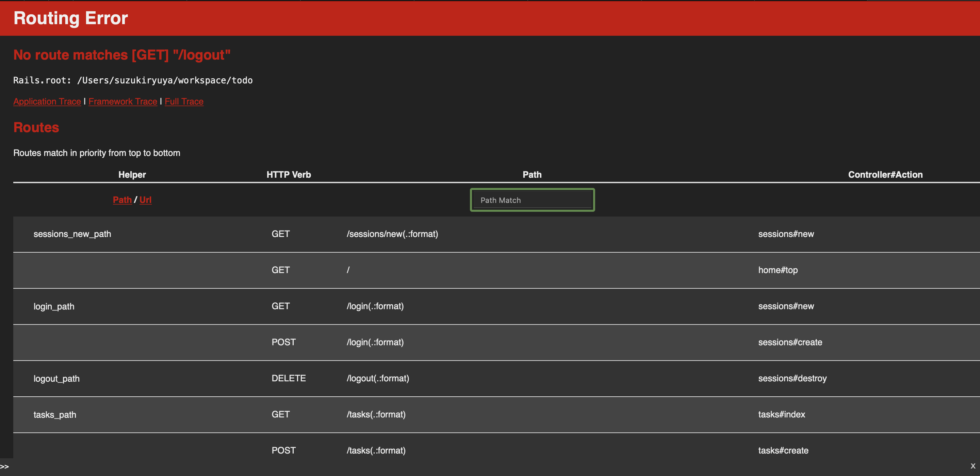The image size is (980, 476).
Task: Click /login(.:format) path in GET row
Action: [x=375, y=306]
